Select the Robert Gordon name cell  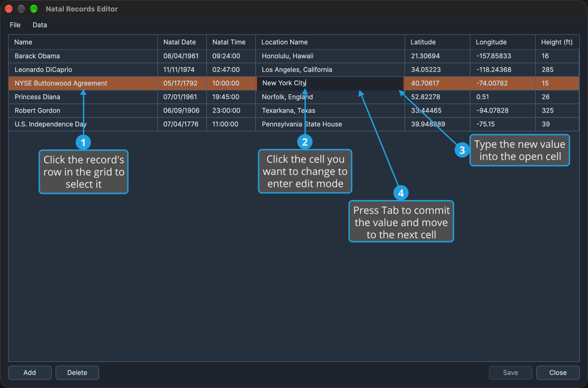click(83, 111)
